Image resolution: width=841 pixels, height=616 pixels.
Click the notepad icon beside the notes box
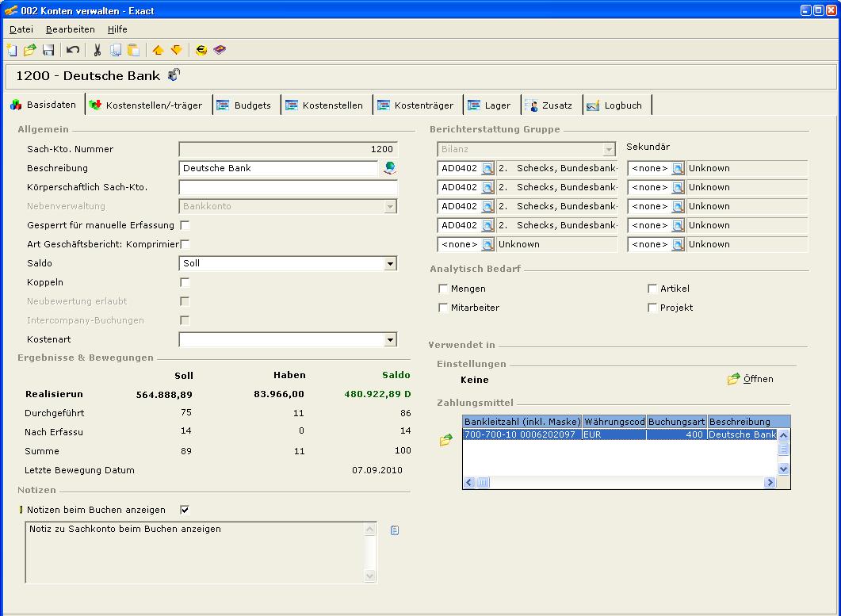coord(395,530)
